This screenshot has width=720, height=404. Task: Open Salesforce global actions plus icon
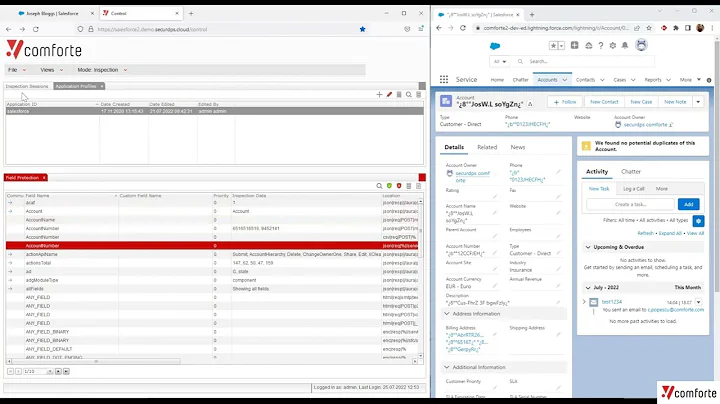(574, 45)
